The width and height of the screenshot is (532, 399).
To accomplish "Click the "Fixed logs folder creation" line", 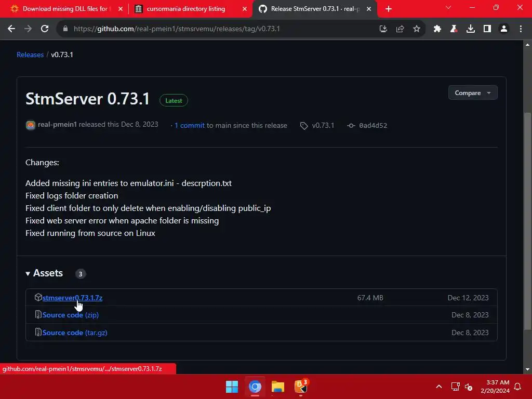I will coord(72,195).
